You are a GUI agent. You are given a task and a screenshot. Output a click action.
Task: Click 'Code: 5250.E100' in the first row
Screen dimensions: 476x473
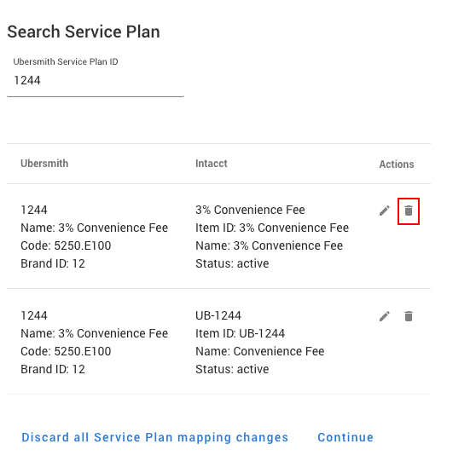click(66, 245)
